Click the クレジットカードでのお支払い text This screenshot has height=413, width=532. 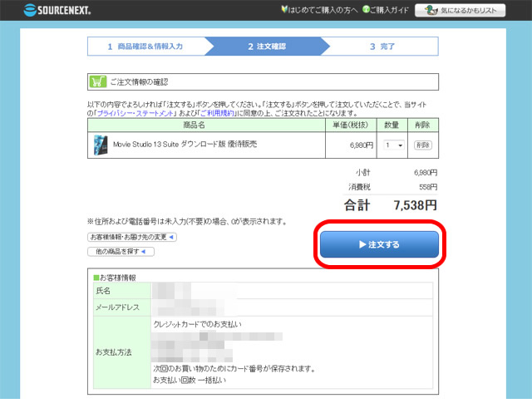[x=197, y=324]
